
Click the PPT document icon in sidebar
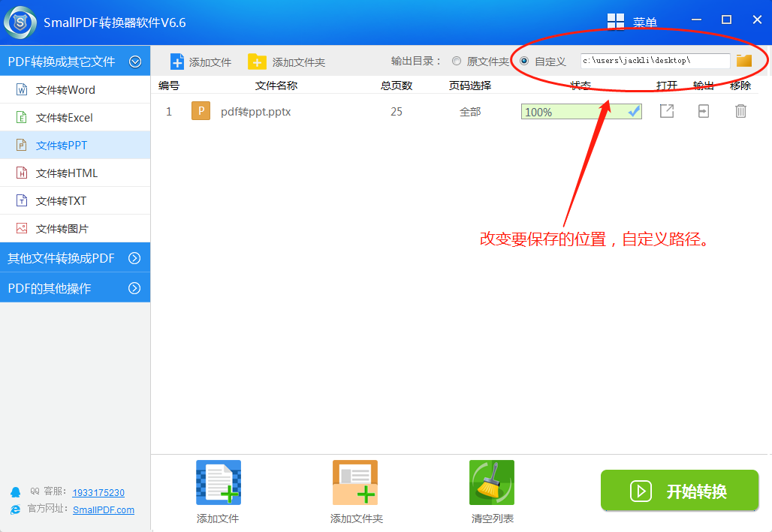pos(22,145)
